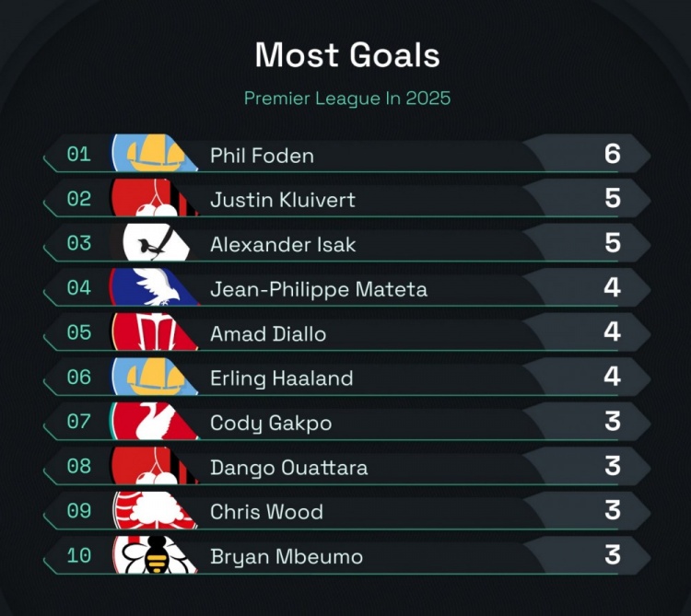Click Phil Foden's goal count of 6
691x616 pixels.
[612, 155]
